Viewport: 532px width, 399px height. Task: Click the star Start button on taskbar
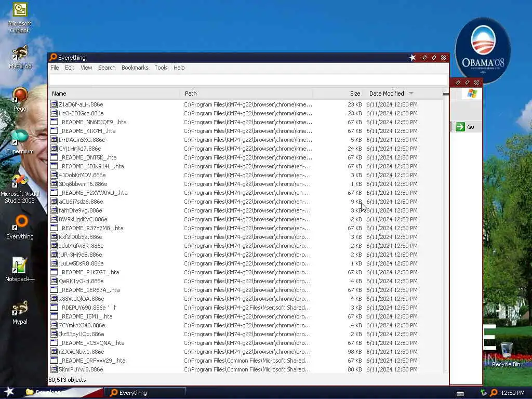[9, 392]
